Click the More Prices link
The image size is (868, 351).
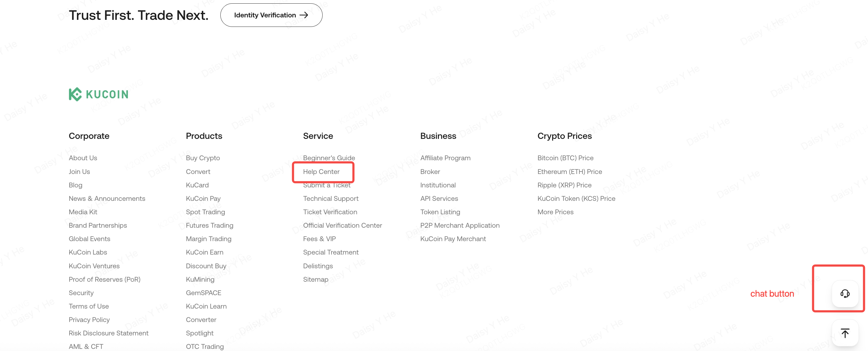(x=555, y=212)
